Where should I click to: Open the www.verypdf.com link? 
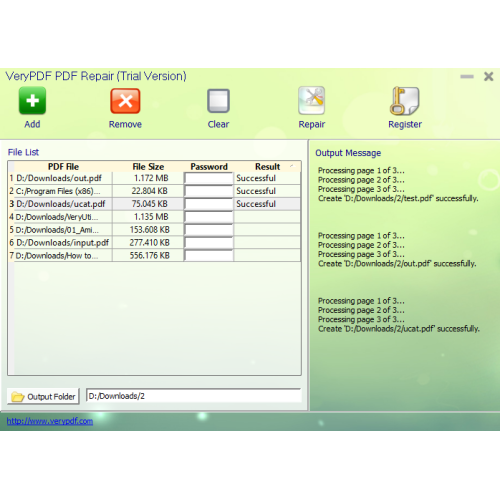(50, 421)
